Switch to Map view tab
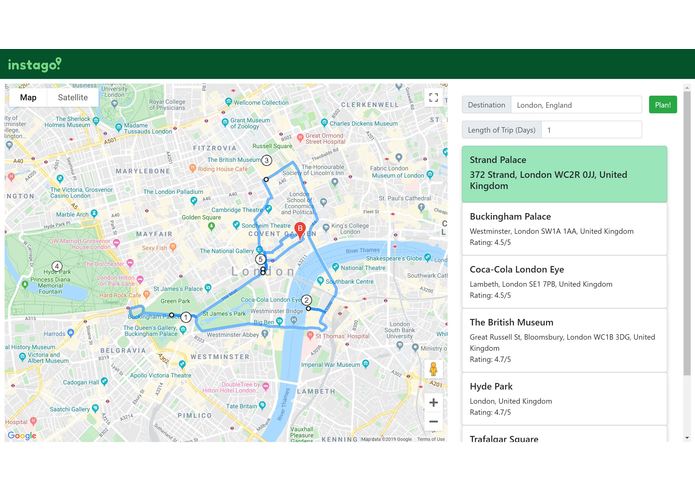695x494 pixels. pyautogui.click(x=28, y=97)
